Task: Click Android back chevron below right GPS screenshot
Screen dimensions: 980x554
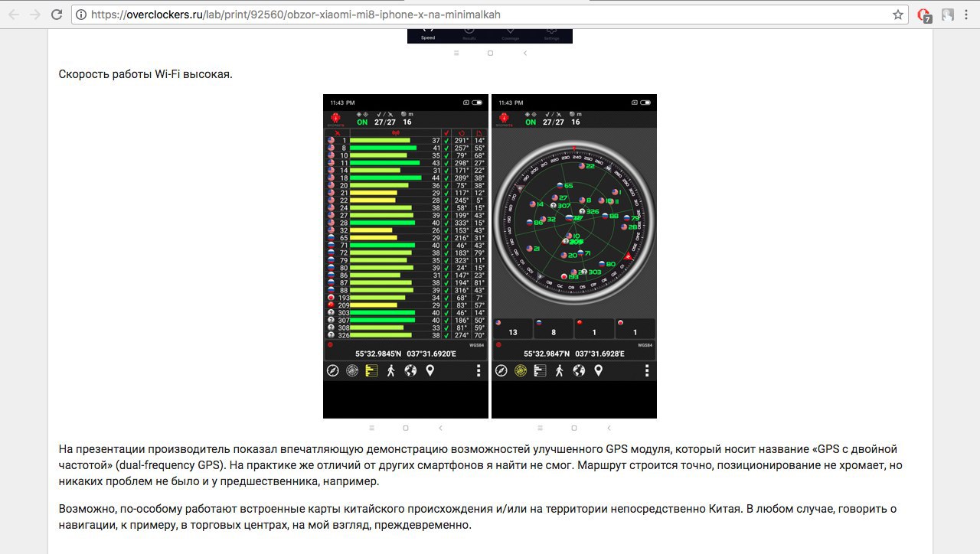Action: 609,429
